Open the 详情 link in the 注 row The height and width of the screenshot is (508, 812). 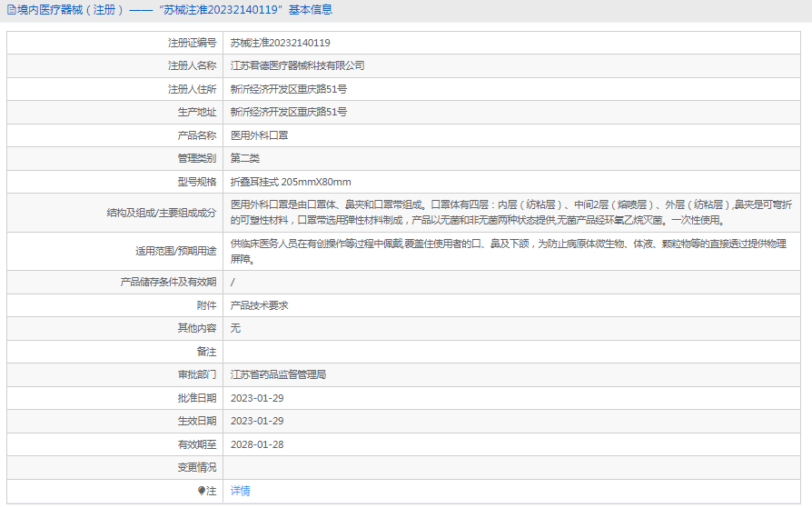click(x=241, y=491)
